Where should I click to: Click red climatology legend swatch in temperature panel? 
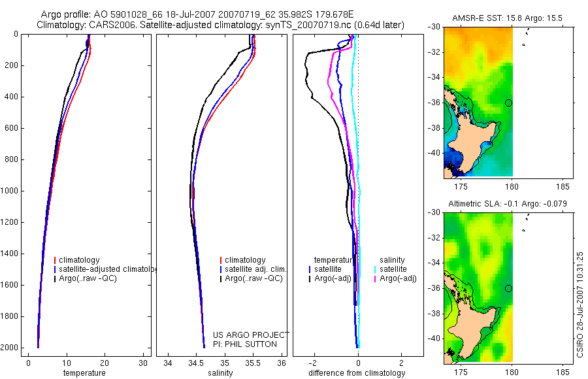pyautogui.click(x=55, y=260)
